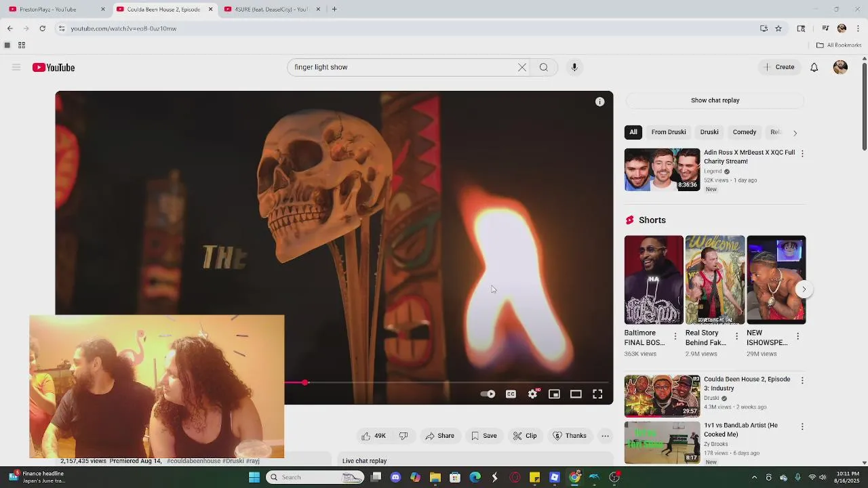Select the Druski filter chip

pyautogui.click(x=709, y=132)
